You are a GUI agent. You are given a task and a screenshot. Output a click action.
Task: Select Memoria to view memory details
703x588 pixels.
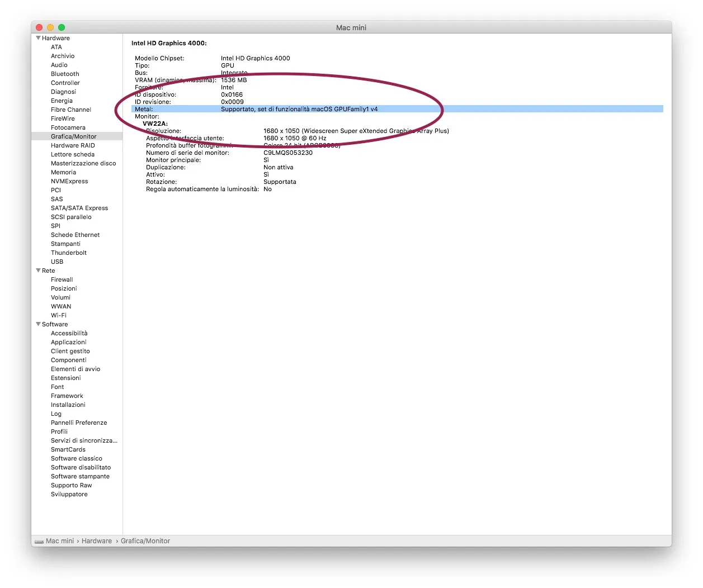point(63,172)
